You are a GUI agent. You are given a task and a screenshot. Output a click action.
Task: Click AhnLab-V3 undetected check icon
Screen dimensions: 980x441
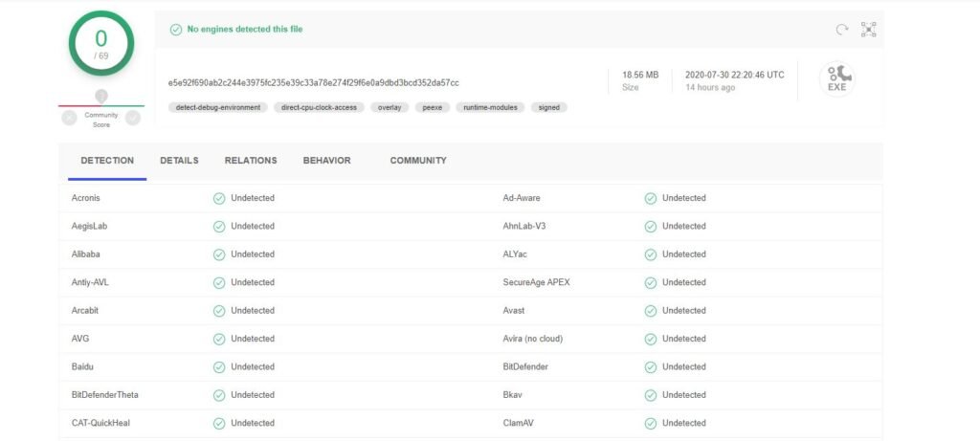[651, 226]
